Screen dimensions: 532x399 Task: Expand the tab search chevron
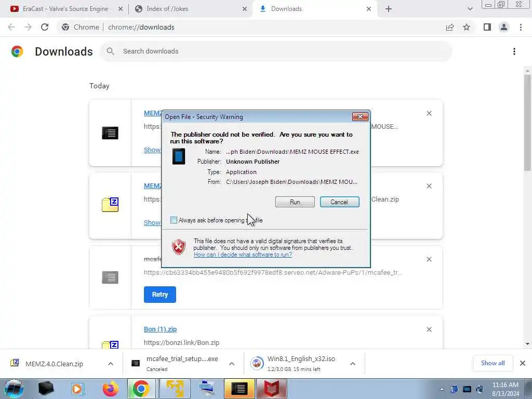click(470, 9)
